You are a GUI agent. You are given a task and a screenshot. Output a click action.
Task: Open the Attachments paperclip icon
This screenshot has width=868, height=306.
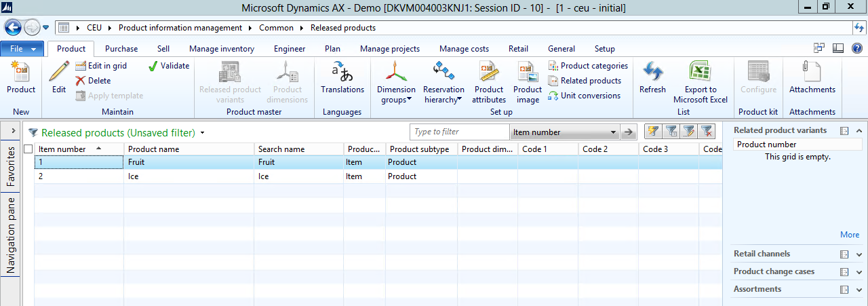tap(812, 78)
